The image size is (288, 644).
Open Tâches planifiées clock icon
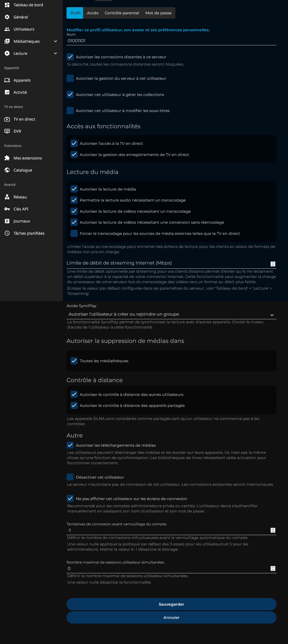pyautogui.click(x=7, y=233)
